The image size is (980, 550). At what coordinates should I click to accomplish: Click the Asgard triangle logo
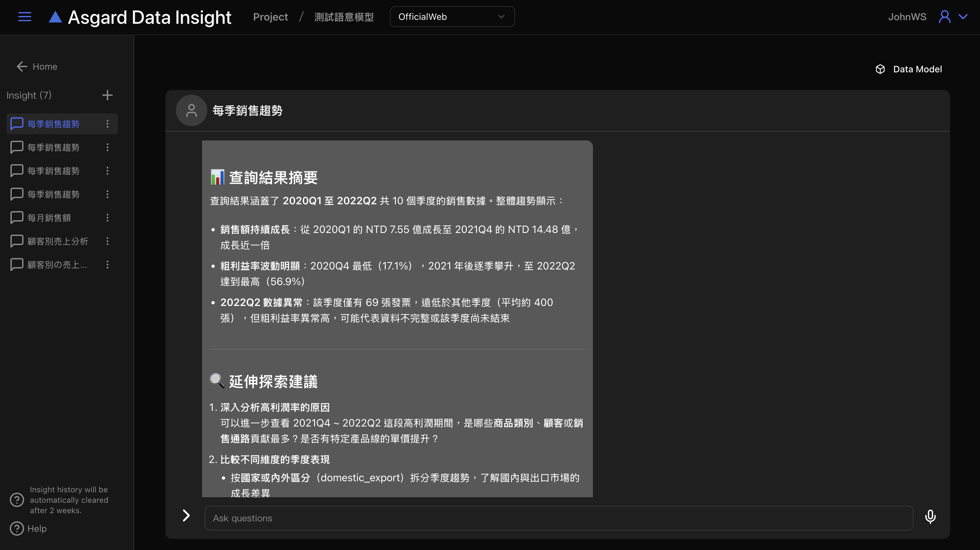(55, 17)
